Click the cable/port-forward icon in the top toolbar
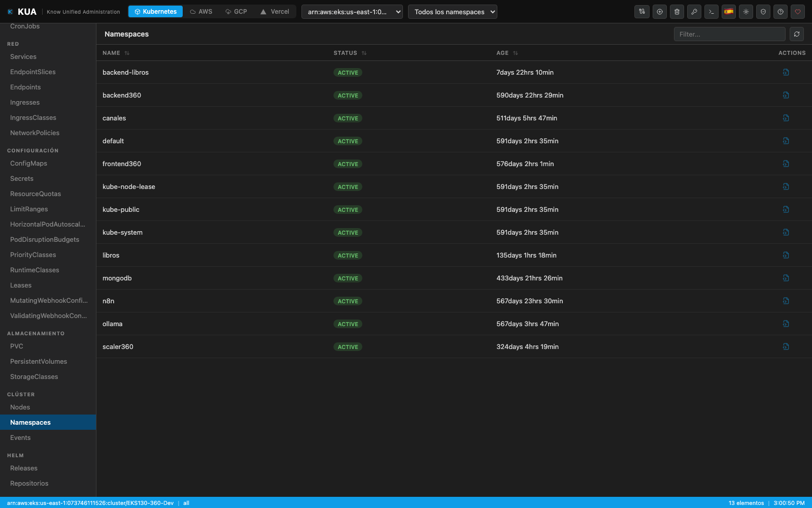 pyautogui.click(x=642, y=12)
